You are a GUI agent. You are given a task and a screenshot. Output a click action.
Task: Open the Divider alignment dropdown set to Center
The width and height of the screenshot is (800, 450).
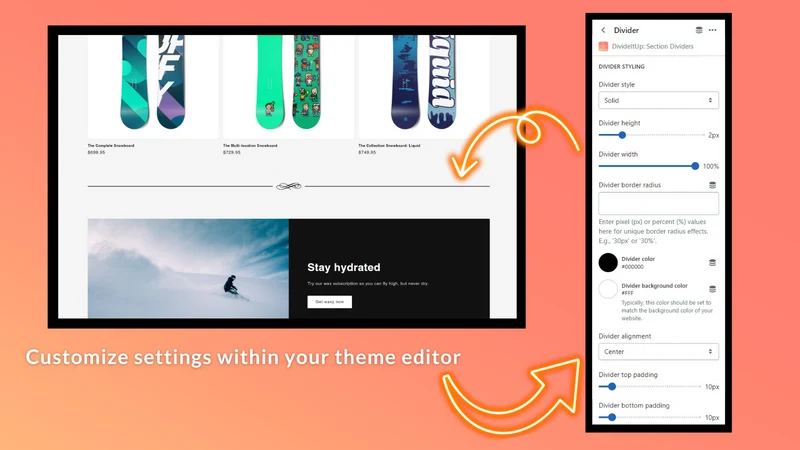658,352
